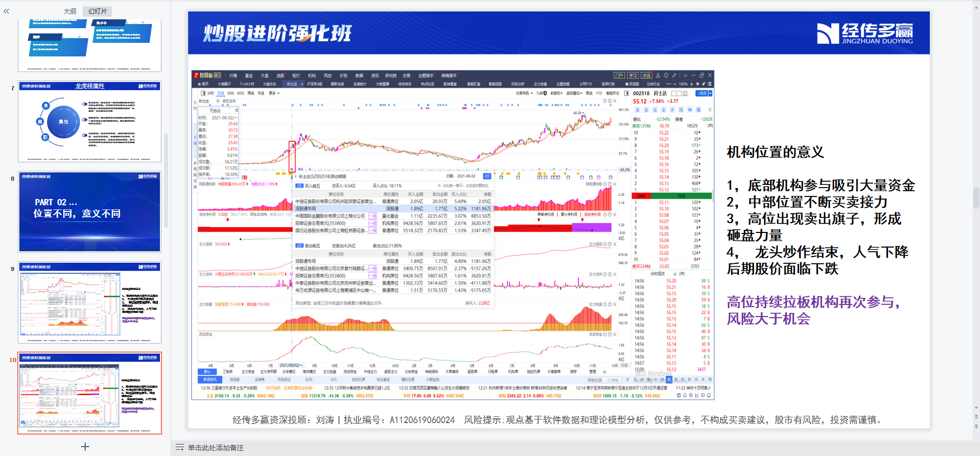Select the 经传多赢 logo on the slide

point(865,33)
